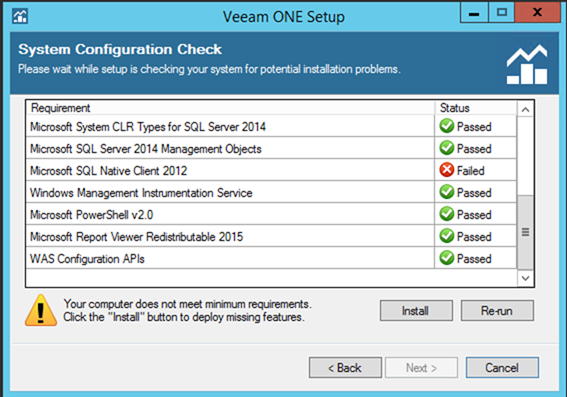Close the Veeam ONE Setup window

537,12
